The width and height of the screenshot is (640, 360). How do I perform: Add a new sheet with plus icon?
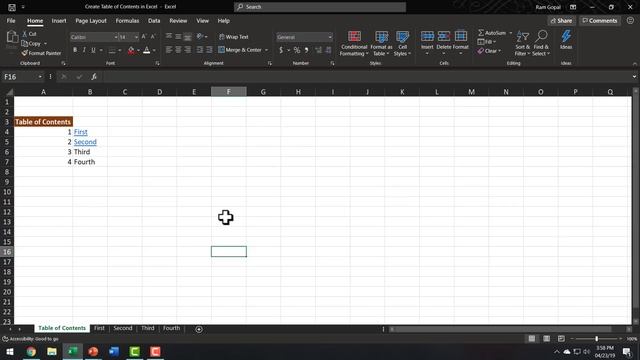pyautogui.click(x=199, y=329)
